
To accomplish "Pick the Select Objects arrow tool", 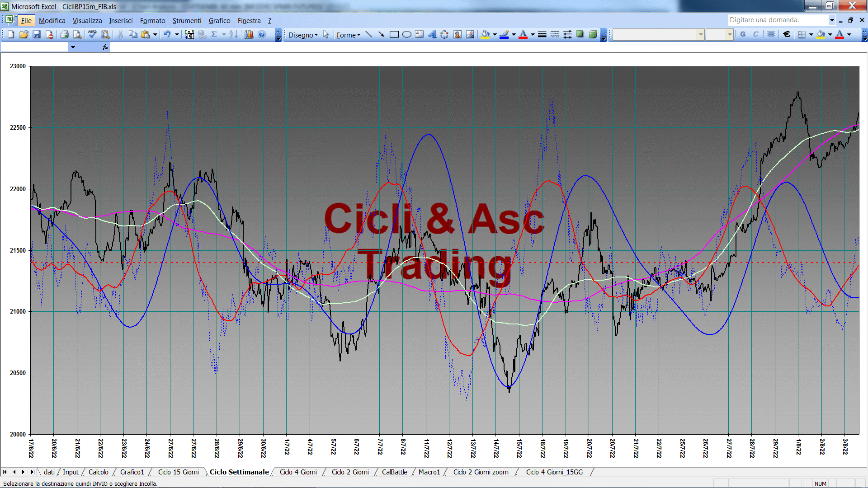I will (x=326, y=35).
